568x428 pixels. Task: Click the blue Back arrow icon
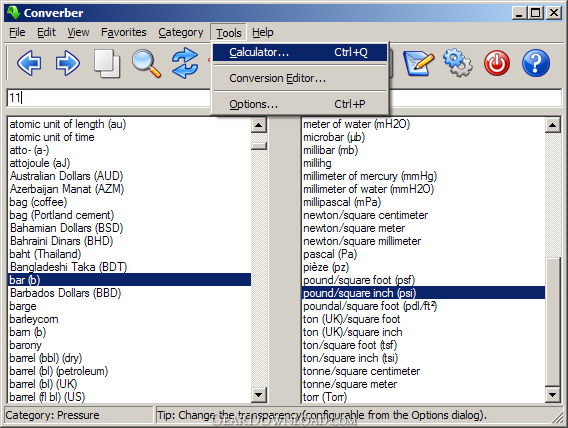pyautogui.click(x=29, y=63)
